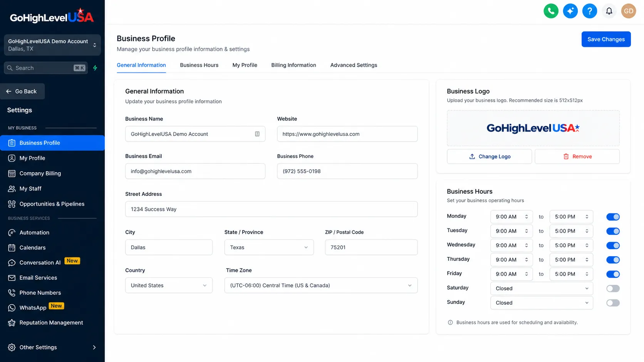This screenshot has height=362, width=644.
Task: Click the Opportunities & Pipelines icon
Action: pyautogui.click(x=12, y=204)
